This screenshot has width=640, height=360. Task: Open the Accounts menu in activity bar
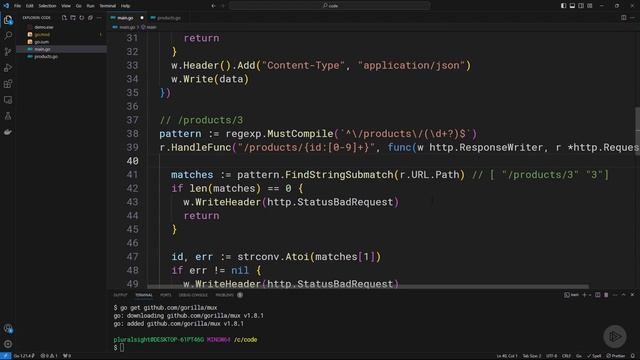[x=8, y=328]
